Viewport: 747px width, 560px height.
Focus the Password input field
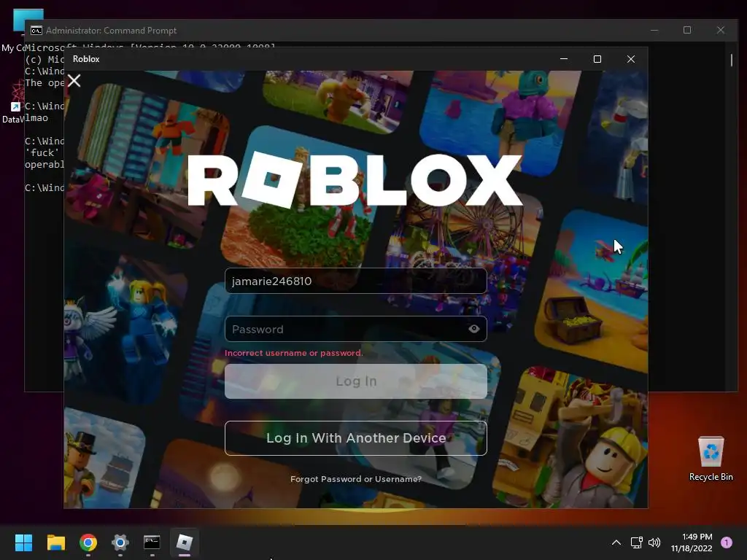356,329
